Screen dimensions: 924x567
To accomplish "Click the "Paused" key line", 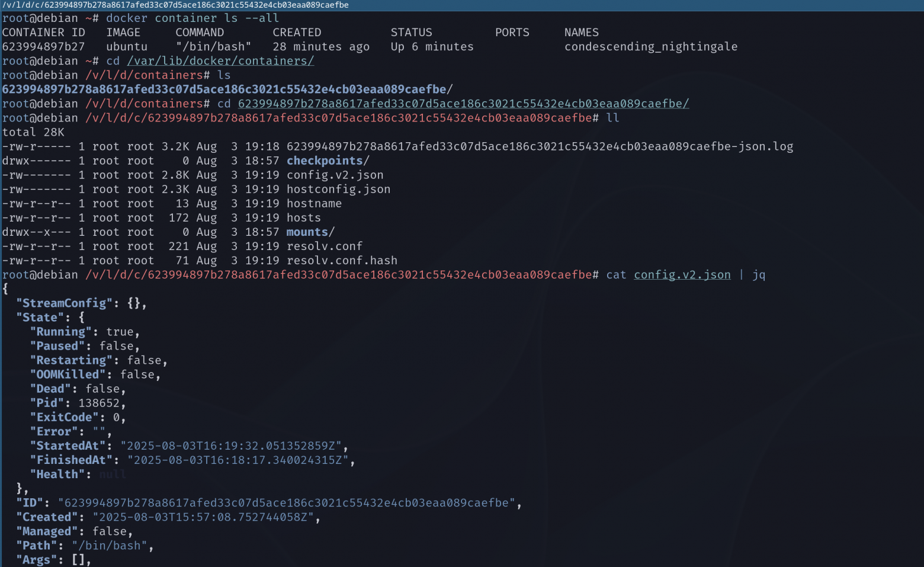I will point(85,345).
